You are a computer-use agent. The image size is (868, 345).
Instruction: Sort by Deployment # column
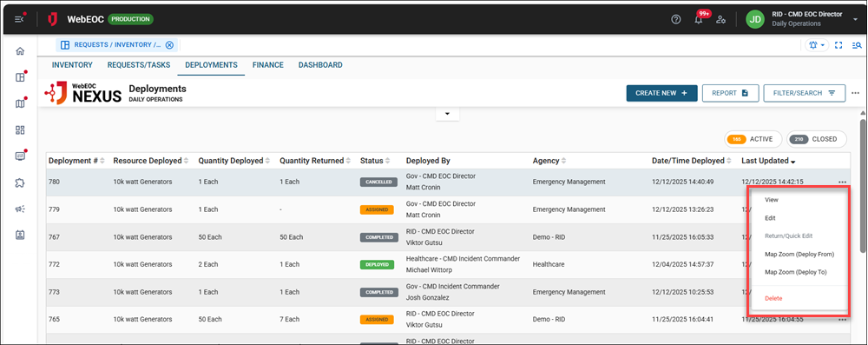tap(76, 161)
